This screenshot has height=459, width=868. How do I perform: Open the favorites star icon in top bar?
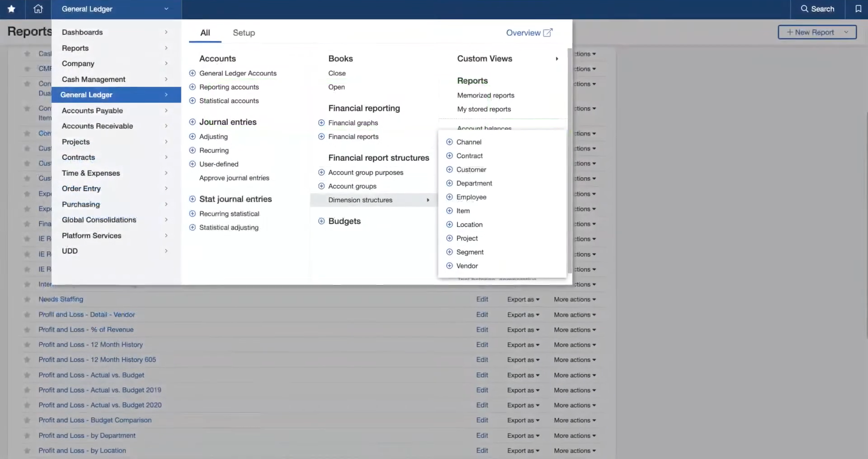tap(12, 9)
